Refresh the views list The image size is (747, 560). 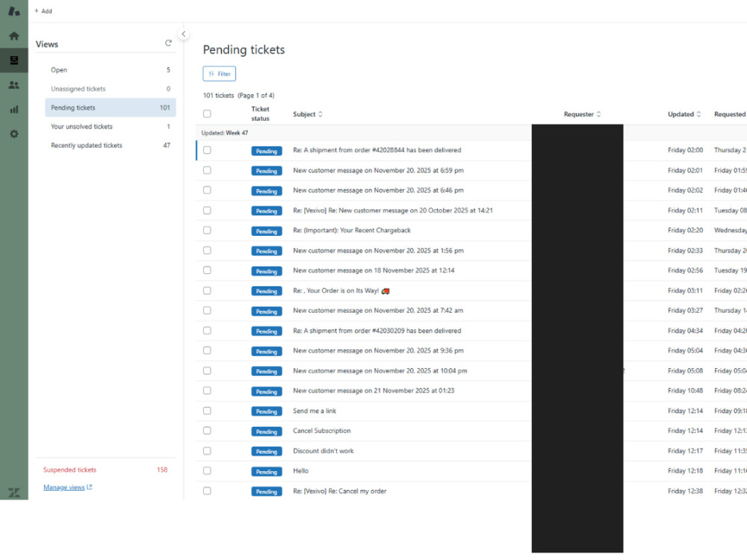coord(168,43)
